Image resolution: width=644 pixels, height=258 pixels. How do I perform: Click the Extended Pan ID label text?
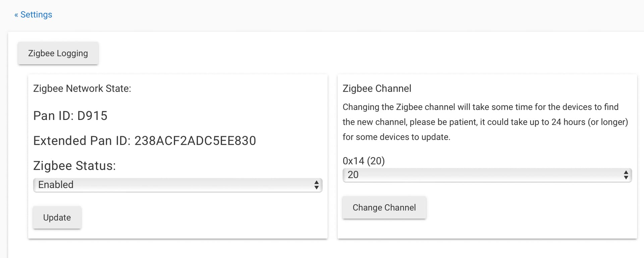tap(82, 141)
